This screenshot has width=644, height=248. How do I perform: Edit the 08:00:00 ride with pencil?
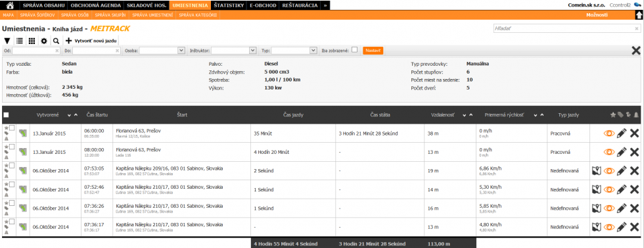(622, 152)
